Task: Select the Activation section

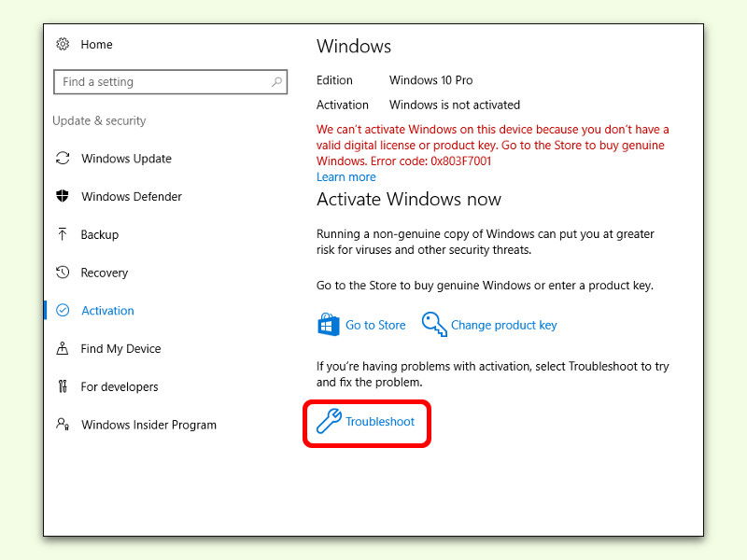Action: (107, 311)
